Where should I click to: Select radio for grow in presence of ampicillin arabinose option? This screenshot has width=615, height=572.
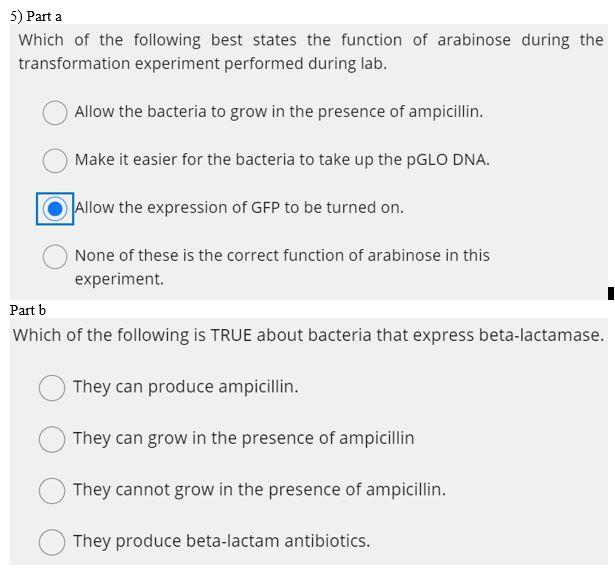click(55, 113)
